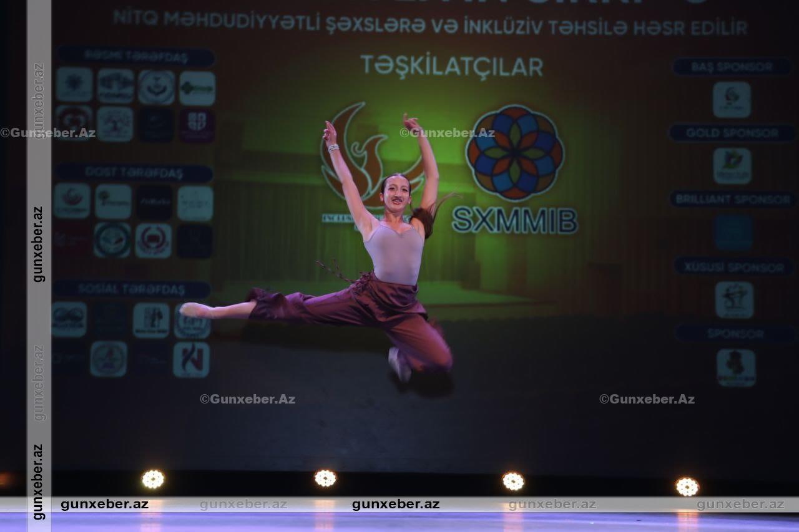Click the DOST TƏRƏFDAŞ header
Screen dimensions: 799x532
[134, 173]
